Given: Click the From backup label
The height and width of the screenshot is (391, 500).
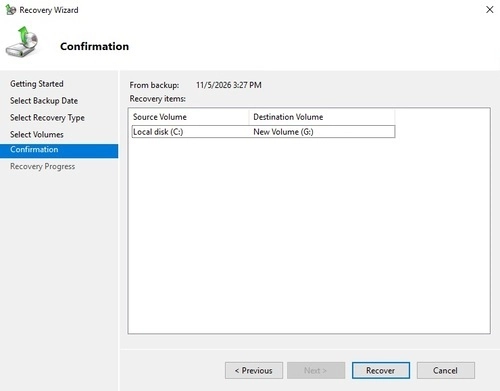Looking at the screenshot, I should pos(154,85).
